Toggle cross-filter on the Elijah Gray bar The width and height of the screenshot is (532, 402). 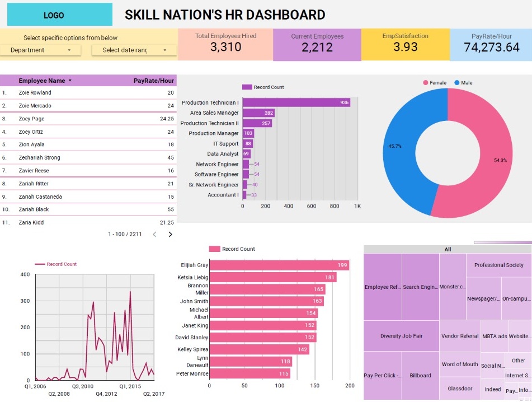[x=280, y=264]
